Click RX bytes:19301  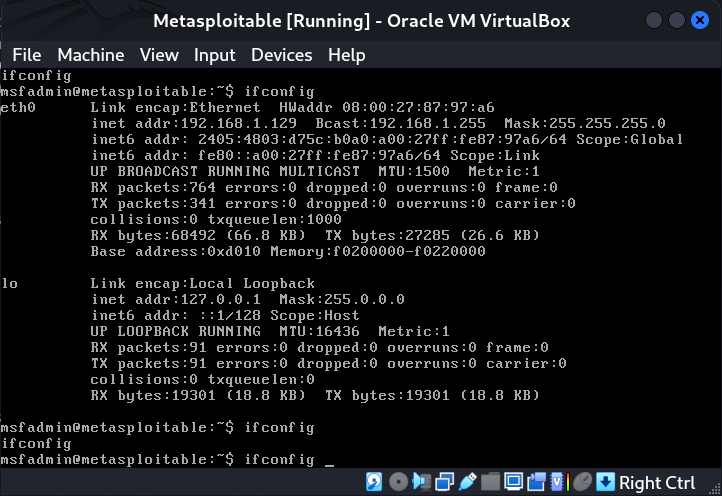[x=153, y=395]
